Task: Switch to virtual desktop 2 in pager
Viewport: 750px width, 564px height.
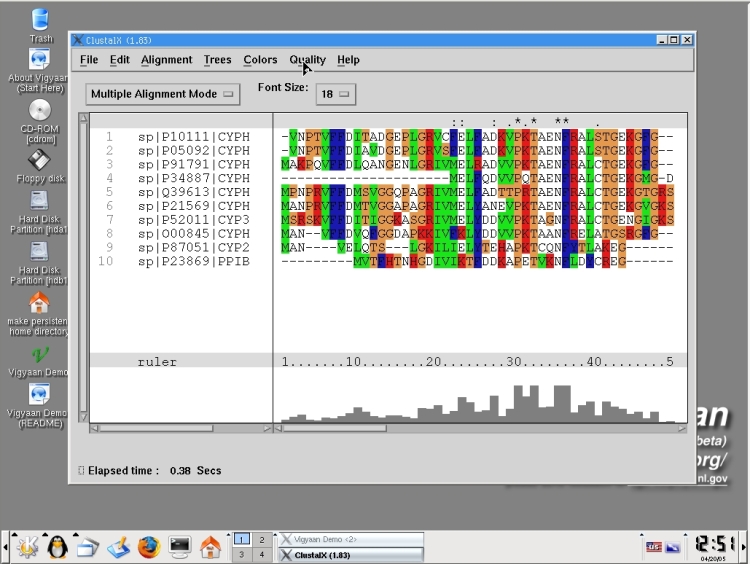Action: [x=260, y=540]
